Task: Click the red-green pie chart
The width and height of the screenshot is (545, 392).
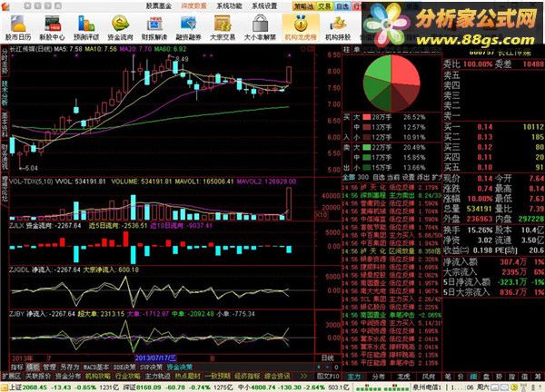Action: click(391, 83)
